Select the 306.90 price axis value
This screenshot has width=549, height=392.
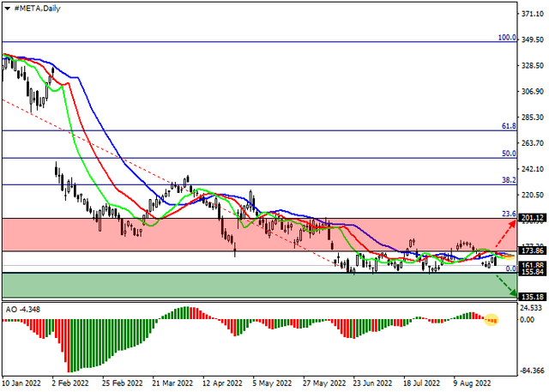pos(532,91)
